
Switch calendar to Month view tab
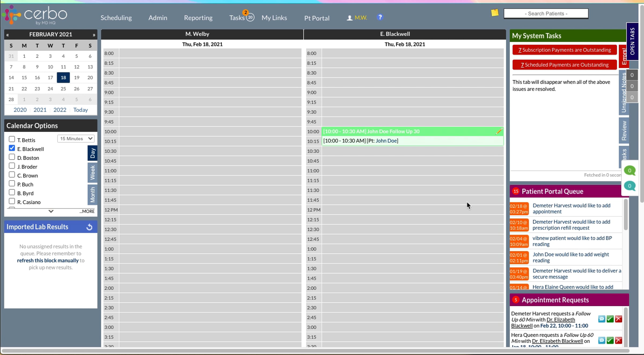point(92,195)
